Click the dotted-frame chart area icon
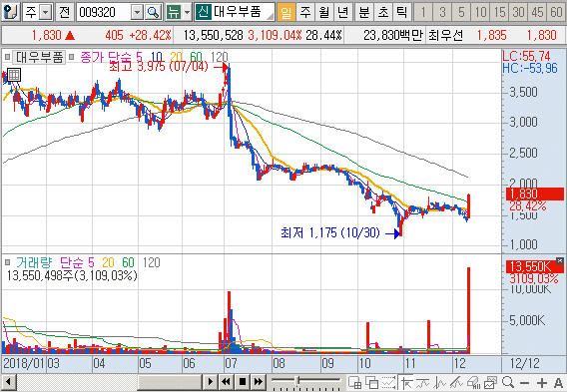 point(388,382)
